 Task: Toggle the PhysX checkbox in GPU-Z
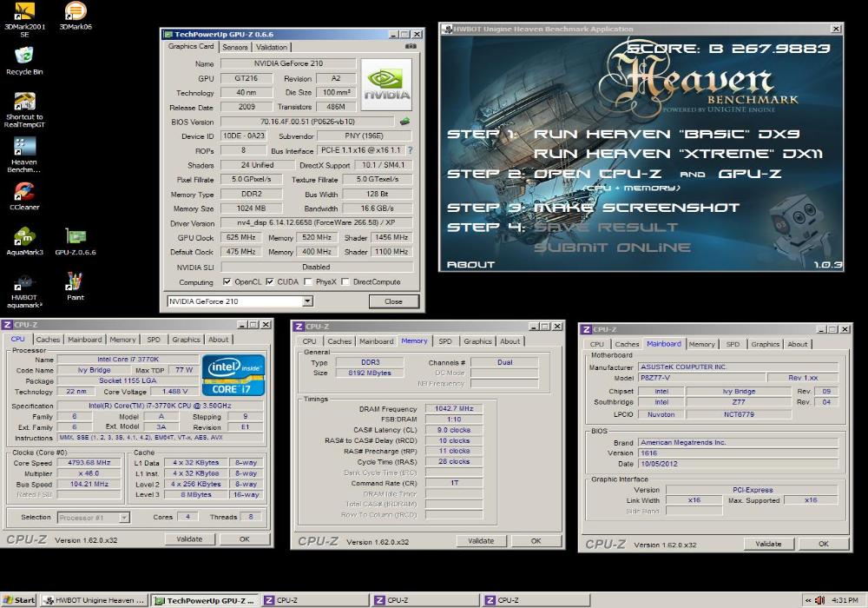pyautogui.click(x=308, y=281)
